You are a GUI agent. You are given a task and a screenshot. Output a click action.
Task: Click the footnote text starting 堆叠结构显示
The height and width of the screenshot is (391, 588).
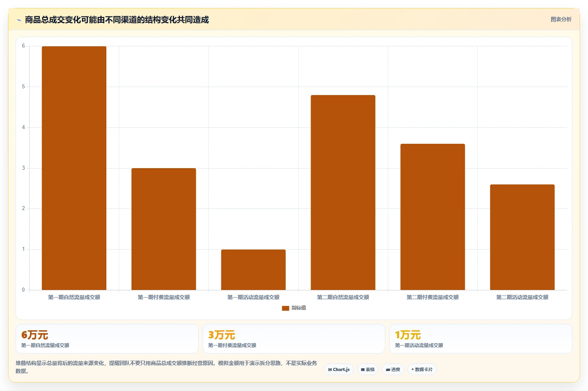tap(166, 367)
